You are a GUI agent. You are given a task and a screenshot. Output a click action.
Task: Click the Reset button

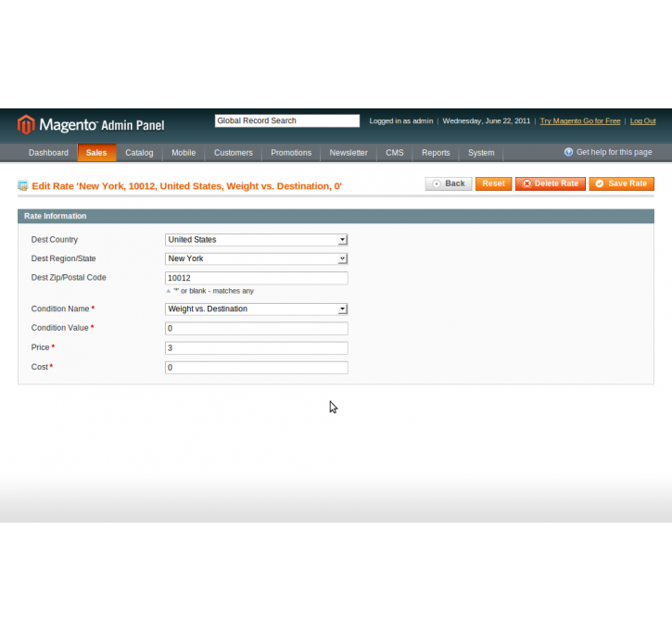[493, 183]
